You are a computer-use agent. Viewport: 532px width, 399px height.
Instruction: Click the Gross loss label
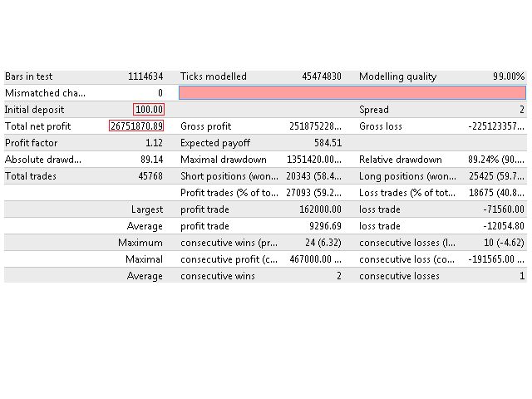[x=382, y=126]
